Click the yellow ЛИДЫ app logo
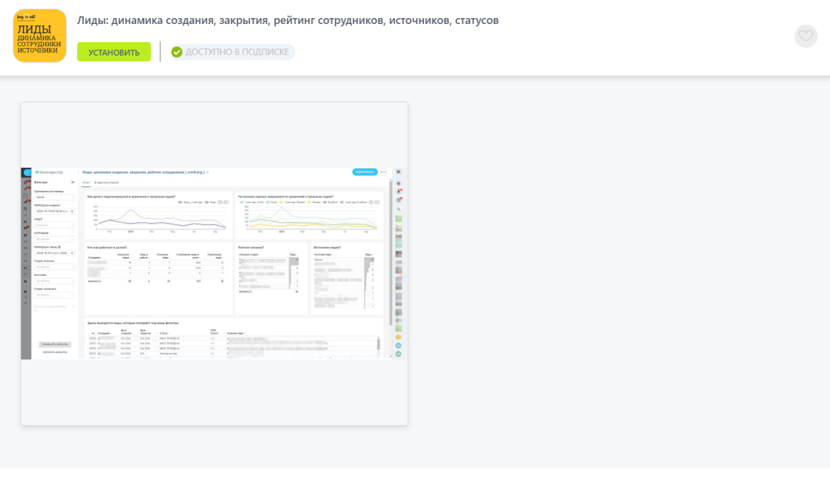Screen dimensions: 830x504 coord(40,36)
